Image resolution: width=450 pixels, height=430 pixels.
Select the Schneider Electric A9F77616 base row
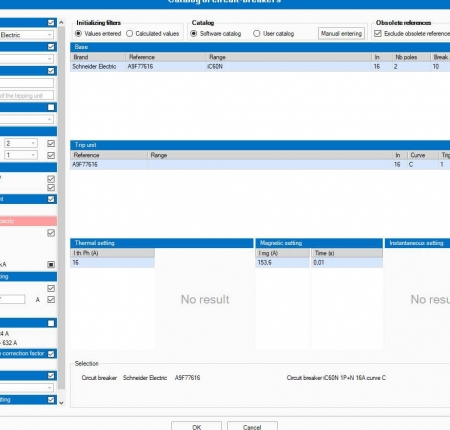260,67
